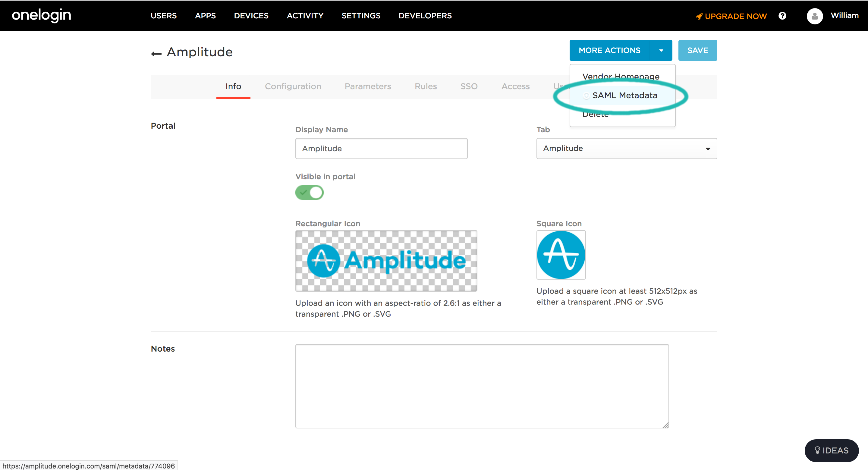
Task: Click the Amplitude square icon image
Action: [x=561, y=255]
